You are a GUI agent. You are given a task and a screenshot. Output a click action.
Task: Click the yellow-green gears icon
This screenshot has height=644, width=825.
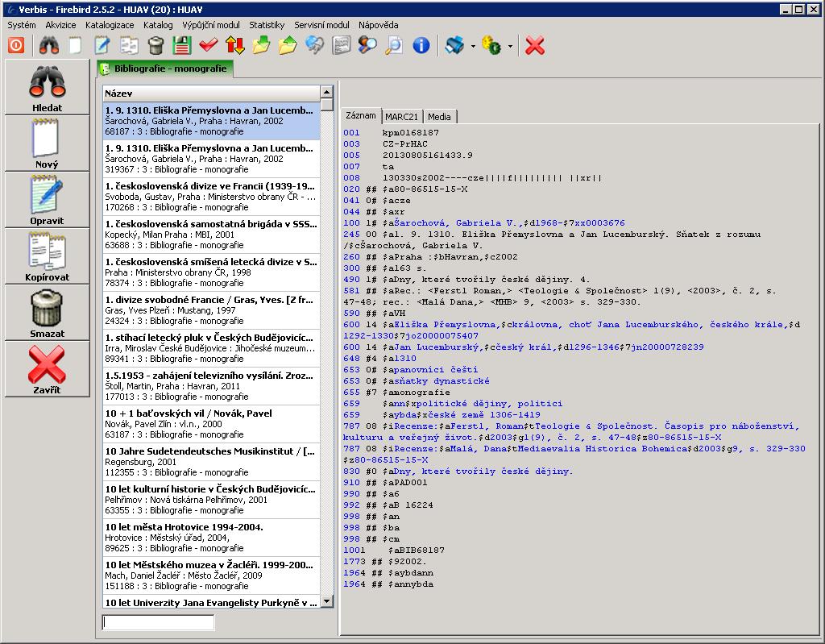click(x=491, y=45)
